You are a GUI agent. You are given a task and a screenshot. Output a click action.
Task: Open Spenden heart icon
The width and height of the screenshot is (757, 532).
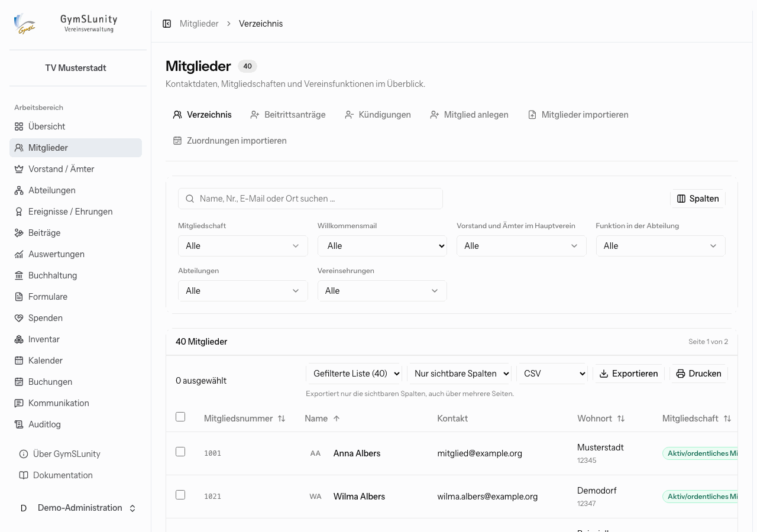pyautogui.click(x=19, y=318)
